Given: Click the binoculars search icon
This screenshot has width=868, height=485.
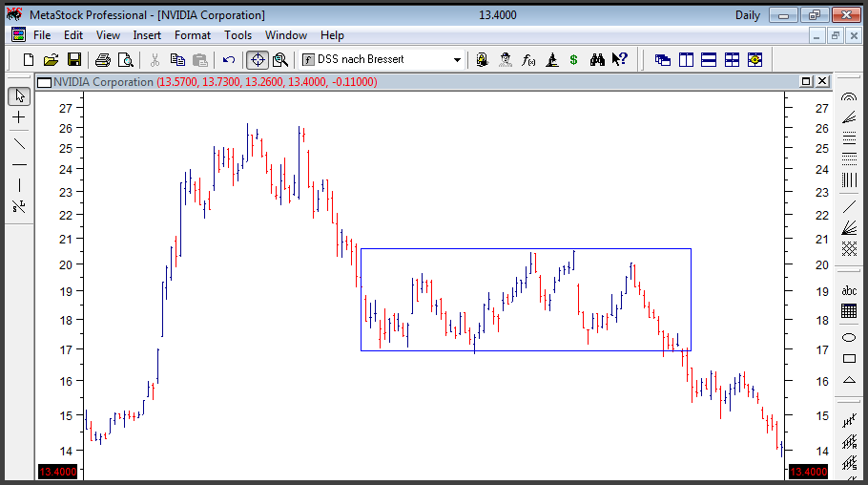Looking at the screenshot, I should point(597,59).
